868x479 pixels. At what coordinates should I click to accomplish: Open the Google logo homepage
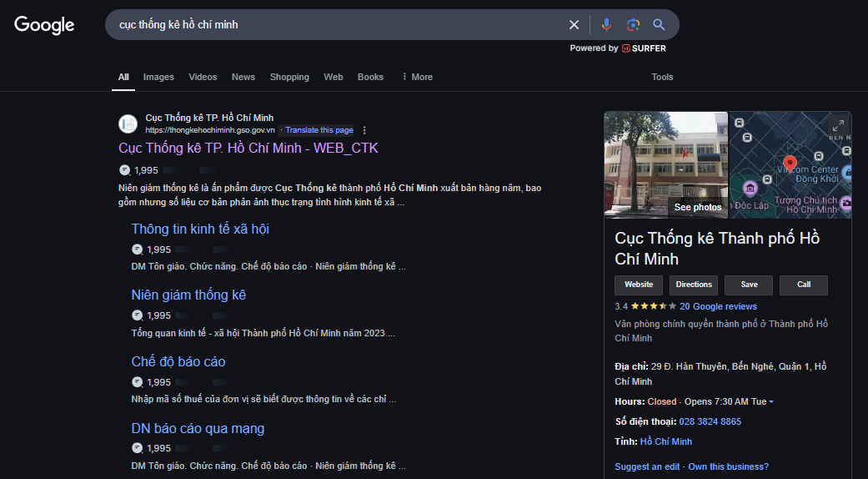(44, 25)
